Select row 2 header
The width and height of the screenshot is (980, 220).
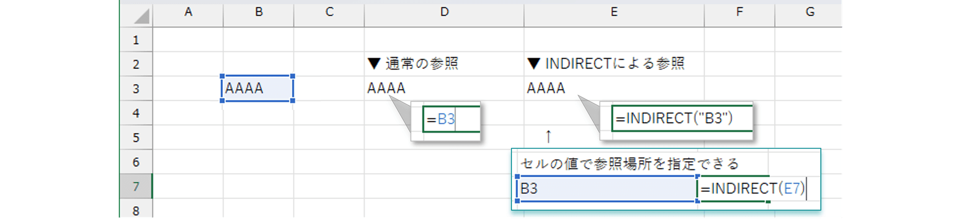pyautogui.click(x=136, y=64)
